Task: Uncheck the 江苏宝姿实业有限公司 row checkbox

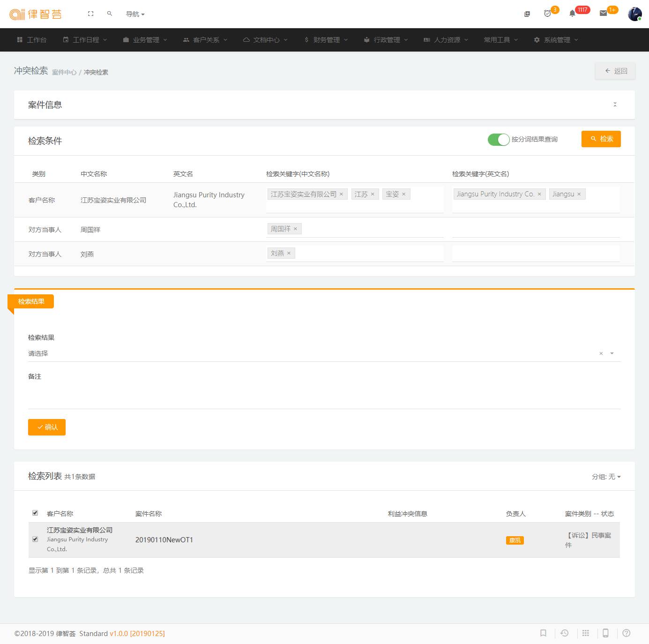Action: coord(35,539)
